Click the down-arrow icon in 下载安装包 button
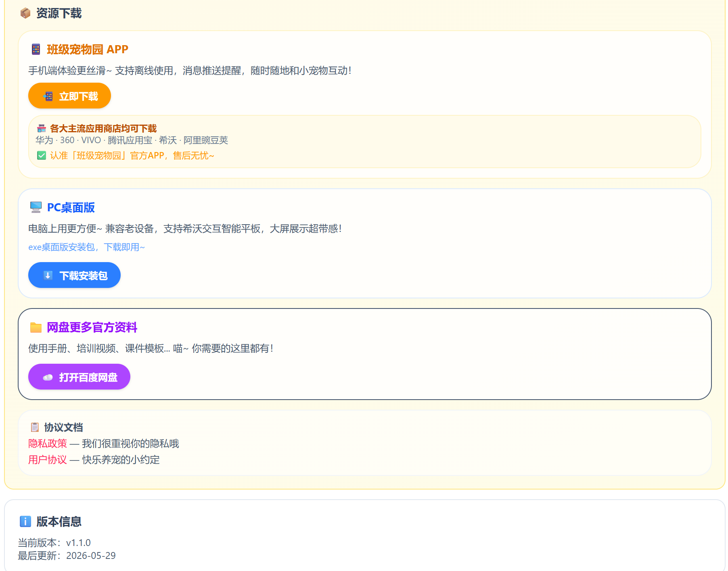Image resolution: width=728 pixels, height=571 pixels. click(48, 275)
